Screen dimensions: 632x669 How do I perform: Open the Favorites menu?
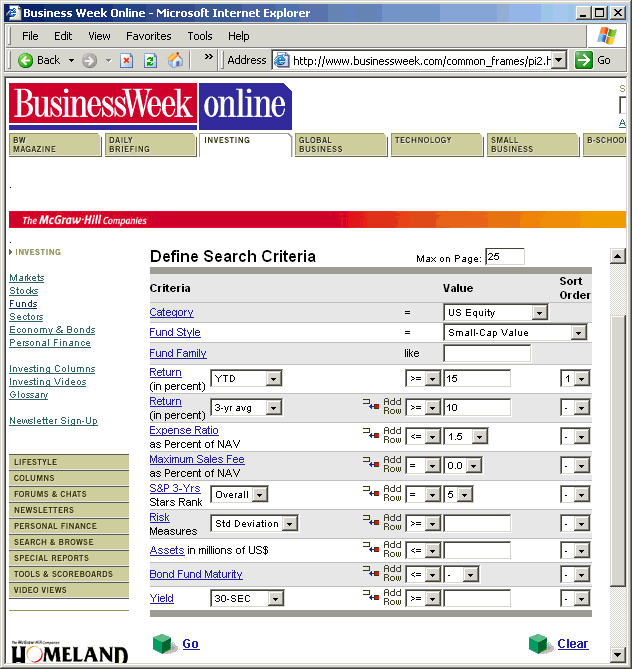point(148,36)
